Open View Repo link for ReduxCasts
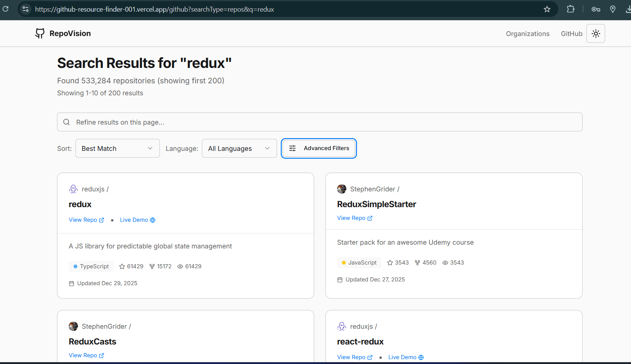Screen dimensions: 631x364 pos(86,355)
